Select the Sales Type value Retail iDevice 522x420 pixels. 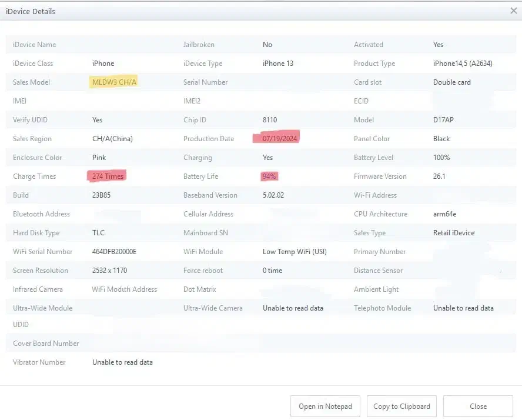[453, 233]
